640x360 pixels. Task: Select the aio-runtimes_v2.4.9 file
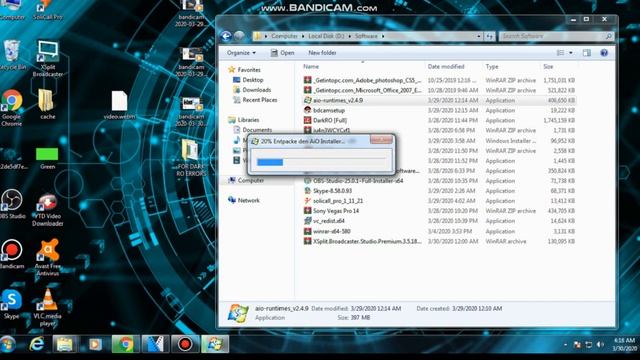tap(439, 100)
